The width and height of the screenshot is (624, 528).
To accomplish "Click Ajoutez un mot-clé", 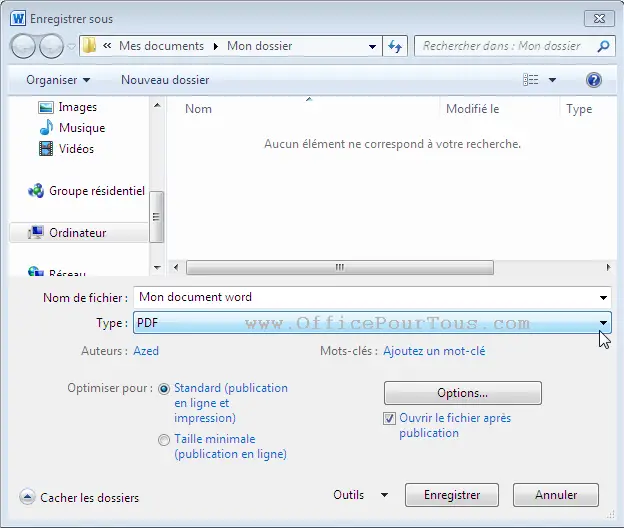I will pyautogui.click(x=434, y=351).
